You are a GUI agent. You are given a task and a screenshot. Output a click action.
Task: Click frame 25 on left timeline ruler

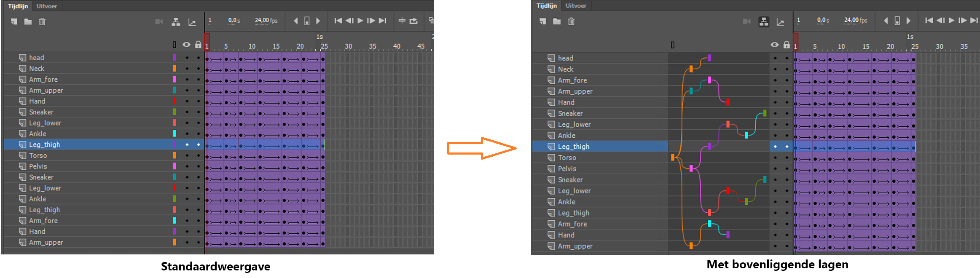(324, 46)
